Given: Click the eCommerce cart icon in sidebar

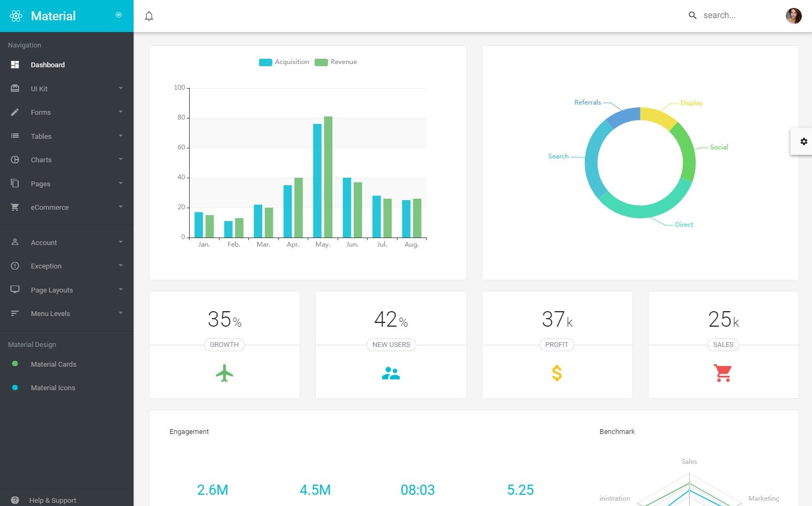Looking at the screenshot, I should coord(15,207).
